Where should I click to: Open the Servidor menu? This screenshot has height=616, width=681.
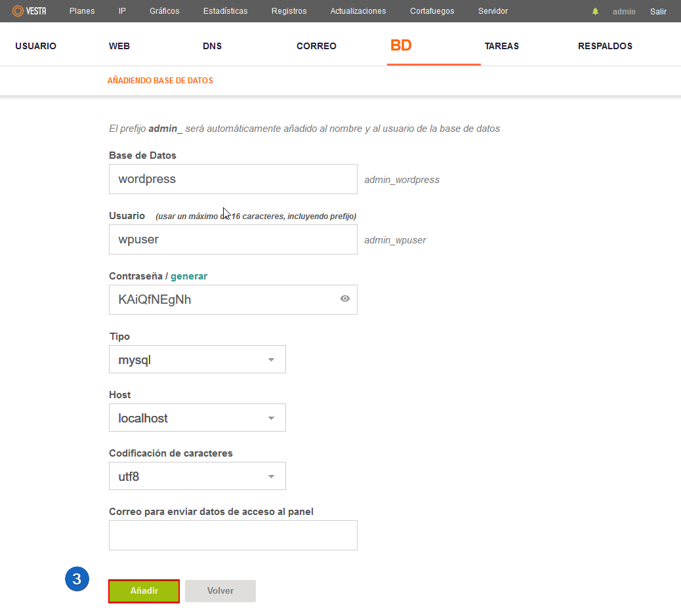pos(493,11)
